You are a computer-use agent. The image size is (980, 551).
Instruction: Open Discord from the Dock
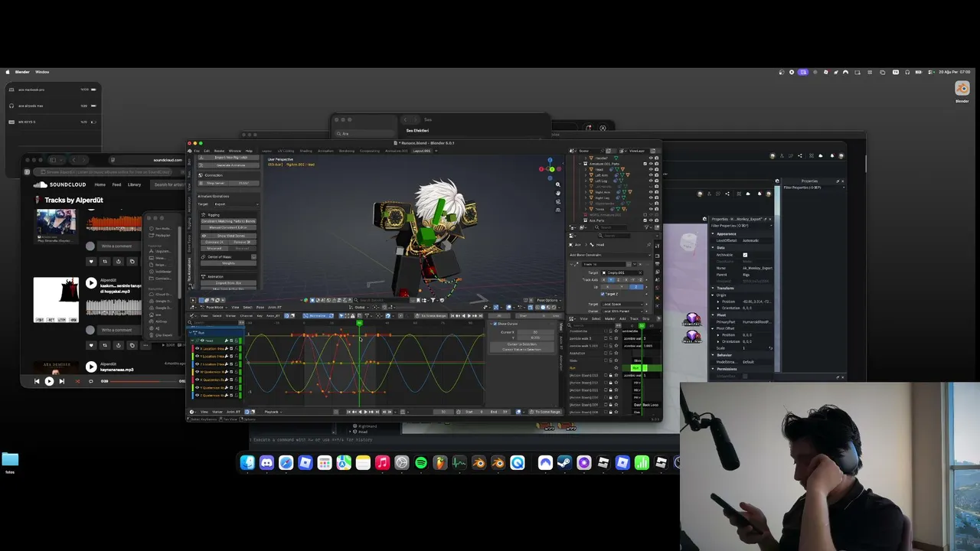click(266, 462)
